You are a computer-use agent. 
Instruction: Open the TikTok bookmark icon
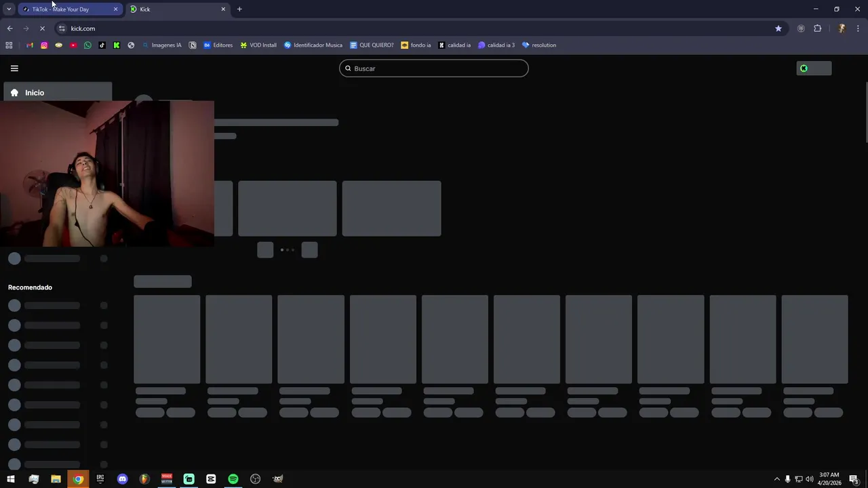(x=102, y=45)
